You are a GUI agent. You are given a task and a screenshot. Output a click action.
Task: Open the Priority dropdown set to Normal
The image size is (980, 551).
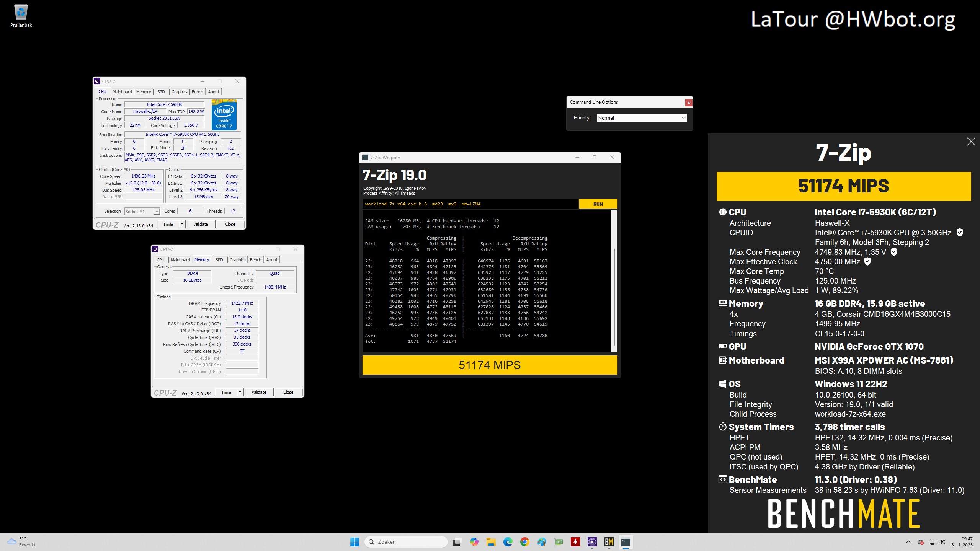642,118
